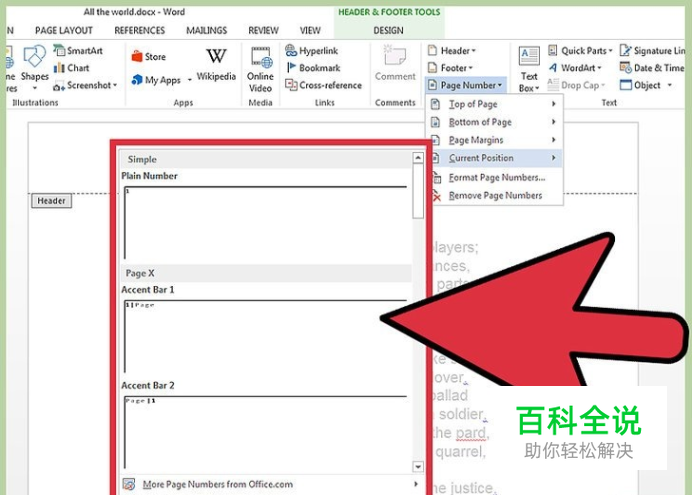The width and height of the screenshot is (692, 495).
Task: Insert Date & Time
Action: pyautogui.click(x=652, y=68)
